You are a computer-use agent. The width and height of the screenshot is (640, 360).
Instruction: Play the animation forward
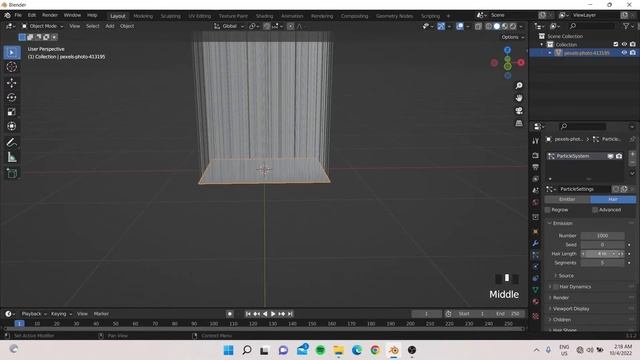click(x=273, y=314)
